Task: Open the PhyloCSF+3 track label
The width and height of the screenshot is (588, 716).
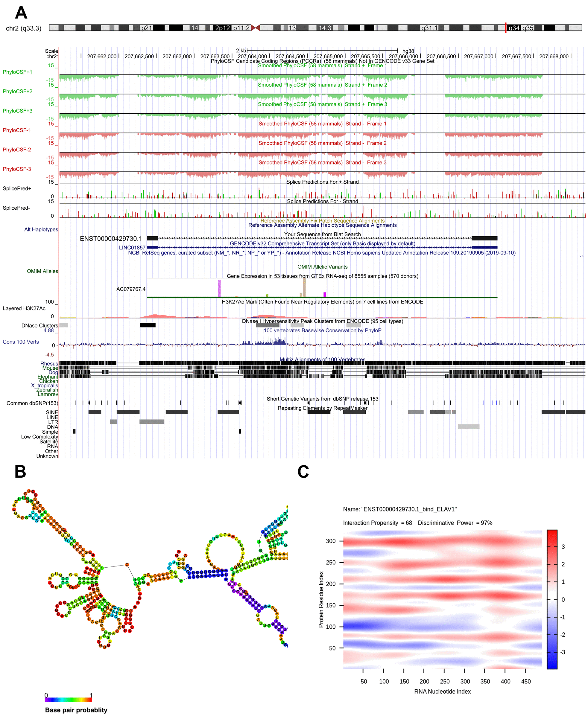Action: point(18,111)
